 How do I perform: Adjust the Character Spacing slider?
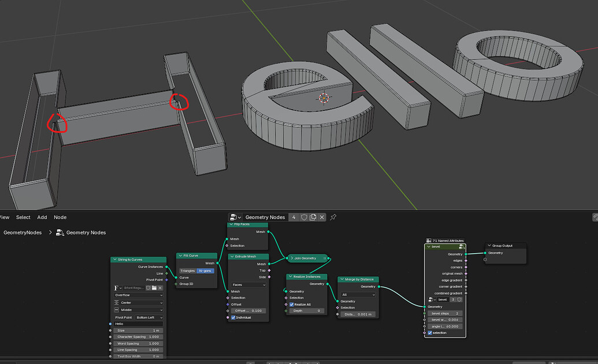pos(138,337)
